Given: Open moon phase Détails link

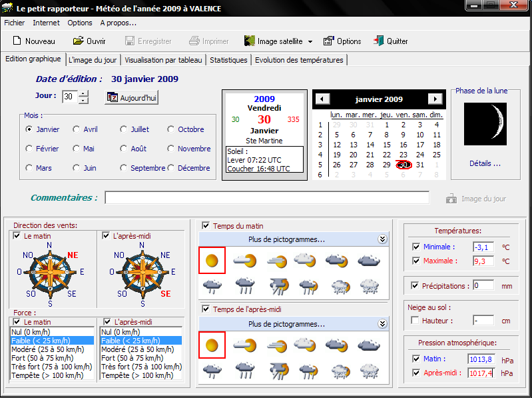Looking at the screenshot, I should [x=485, y=163].
